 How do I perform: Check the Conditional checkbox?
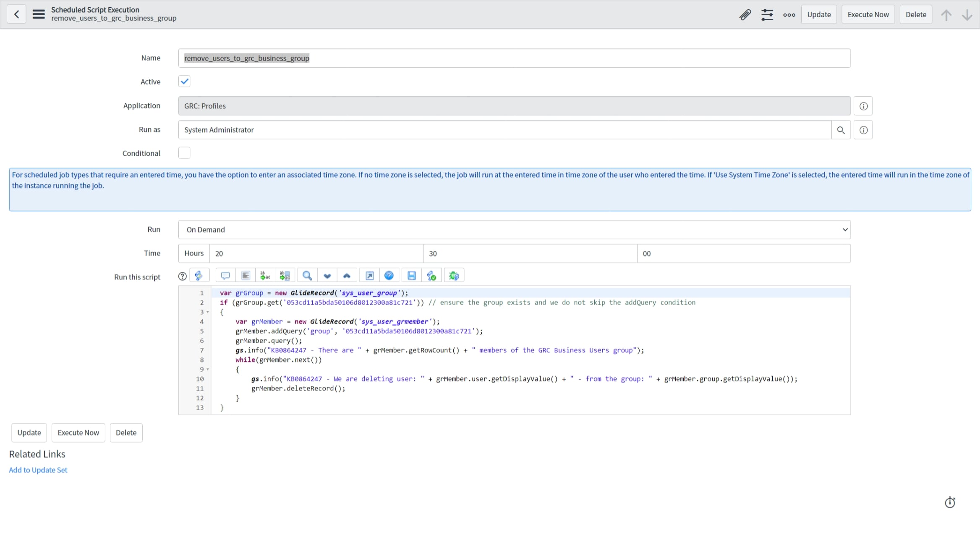pyautogui.click(x=184, y=153)
